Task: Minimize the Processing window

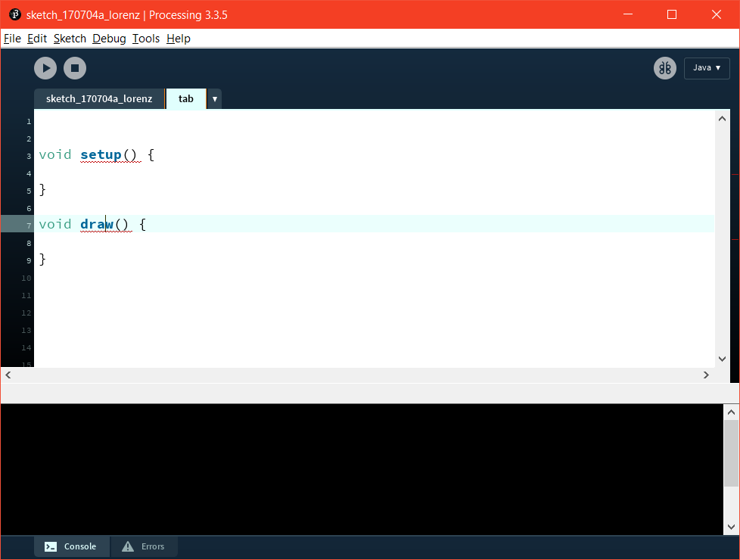Action: (628, 14)
